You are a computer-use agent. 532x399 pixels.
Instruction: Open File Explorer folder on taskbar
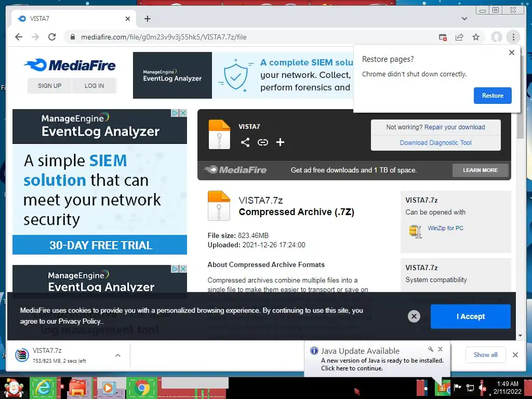(77, 388)
